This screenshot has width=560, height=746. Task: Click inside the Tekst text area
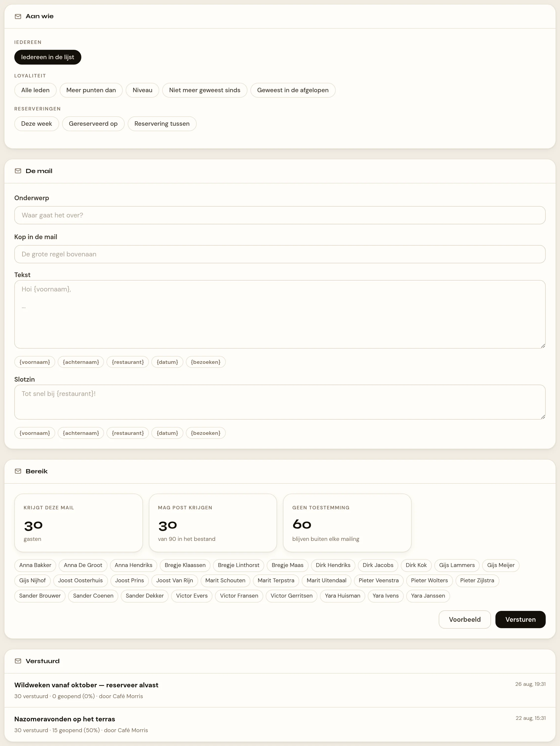pos(280,314)
